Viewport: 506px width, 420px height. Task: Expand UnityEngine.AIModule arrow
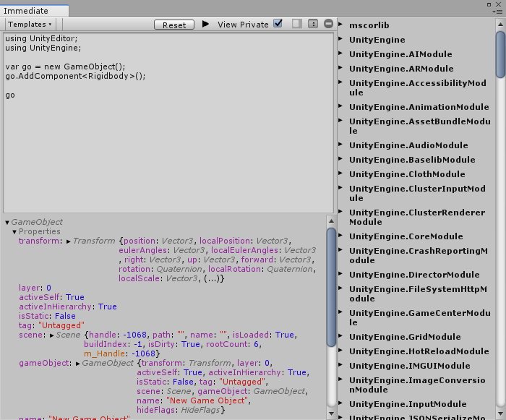(x=340, y=53)
